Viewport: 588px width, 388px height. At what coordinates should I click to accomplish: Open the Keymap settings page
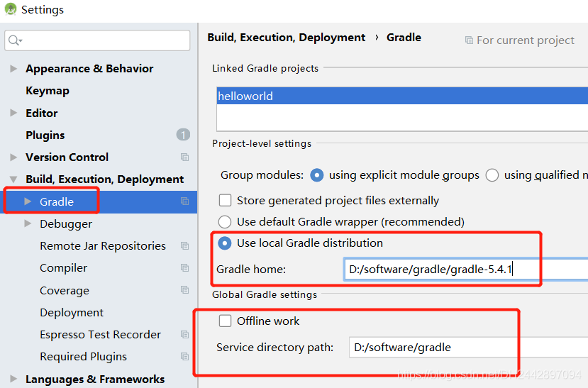coord(47,91)
